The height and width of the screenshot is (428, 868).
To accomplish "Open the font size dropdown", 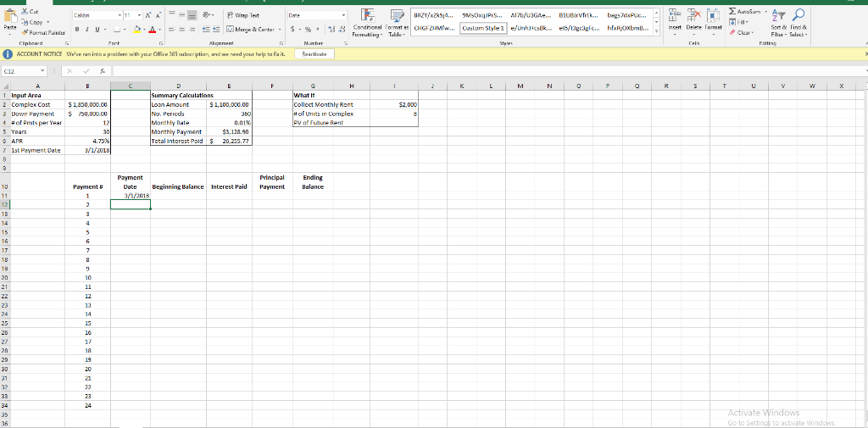I will tap(140, 17).
